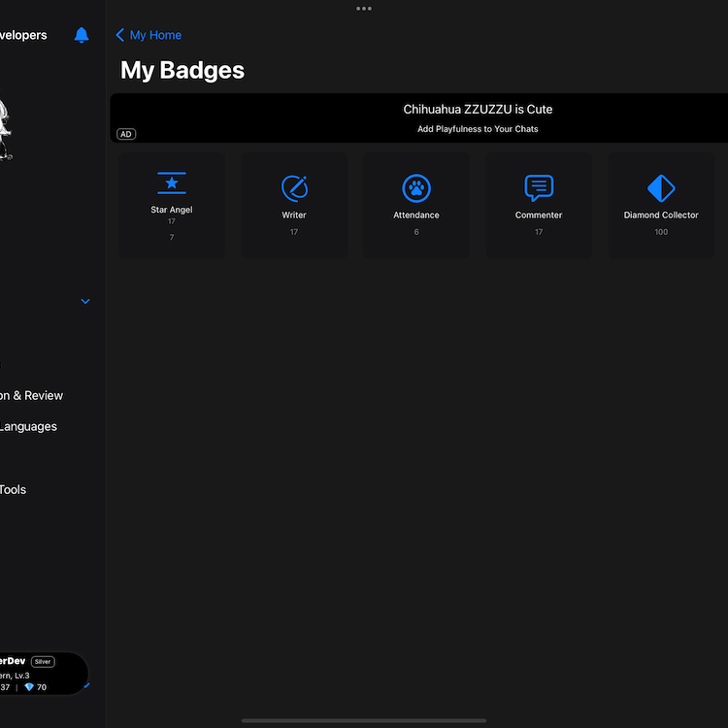This screenshot has width=728, height=728.
Task: Click the Attendance paw print icon
Action: point(416,187)
